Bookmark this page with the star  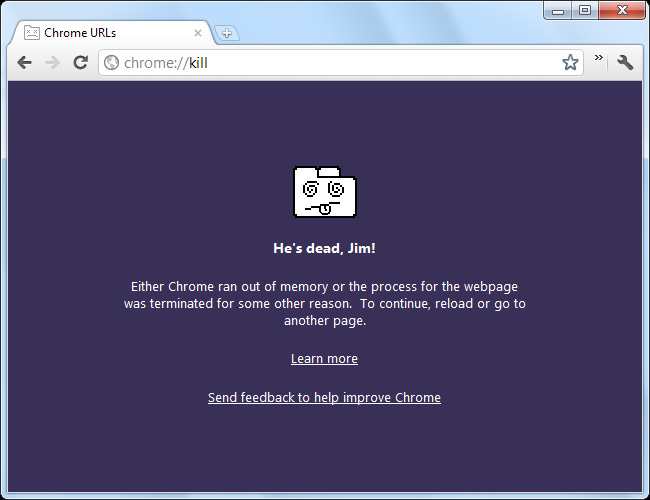click(570, 62)
